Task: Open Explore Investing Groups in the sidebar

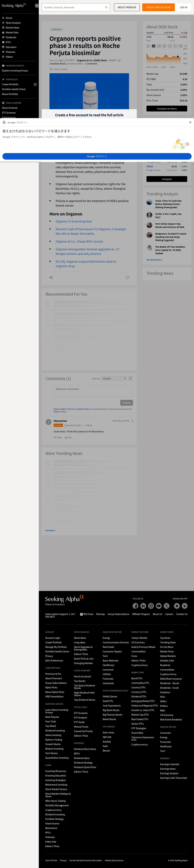Action: (15, 70)
